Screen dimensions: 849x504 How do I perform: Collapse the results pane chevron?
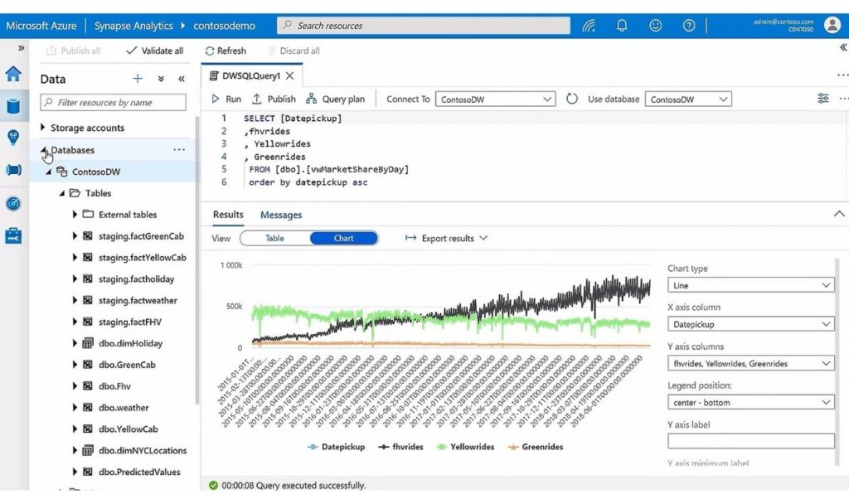coord(839,214)
